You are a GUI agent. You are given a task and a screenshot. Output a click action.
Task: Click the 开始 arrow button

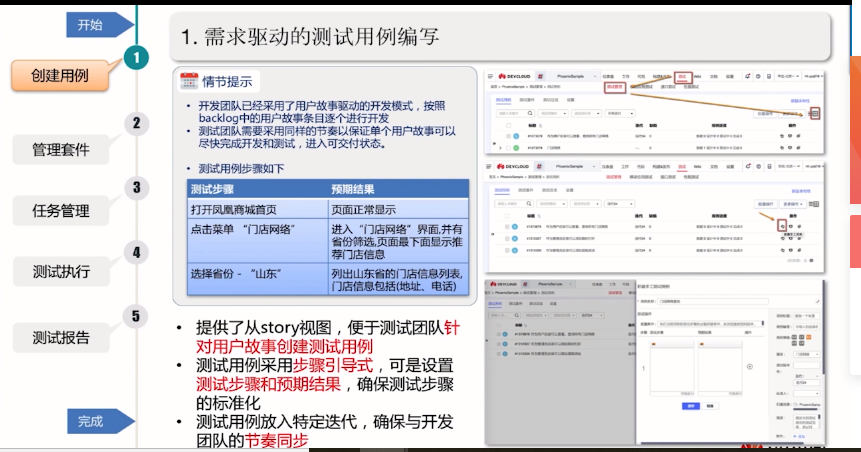click(100, 25)
